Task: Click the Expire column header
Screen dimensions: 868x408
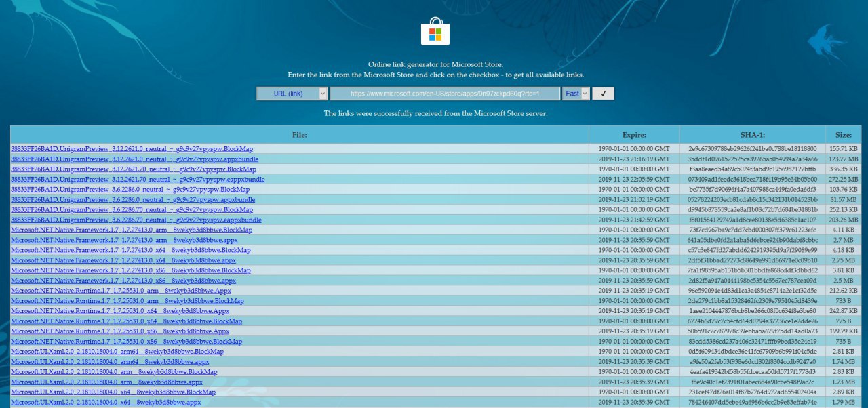Action: coord(634,135)
